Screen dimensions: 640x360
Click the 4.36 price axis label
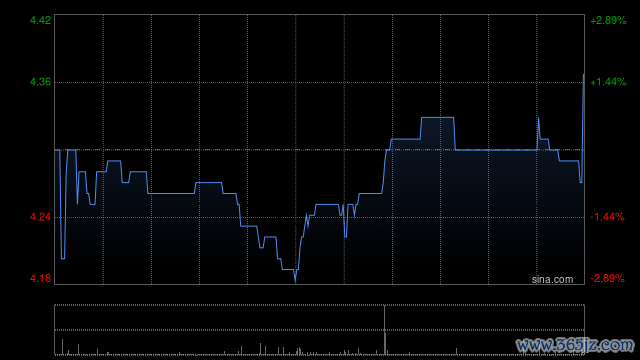point(40,82)
